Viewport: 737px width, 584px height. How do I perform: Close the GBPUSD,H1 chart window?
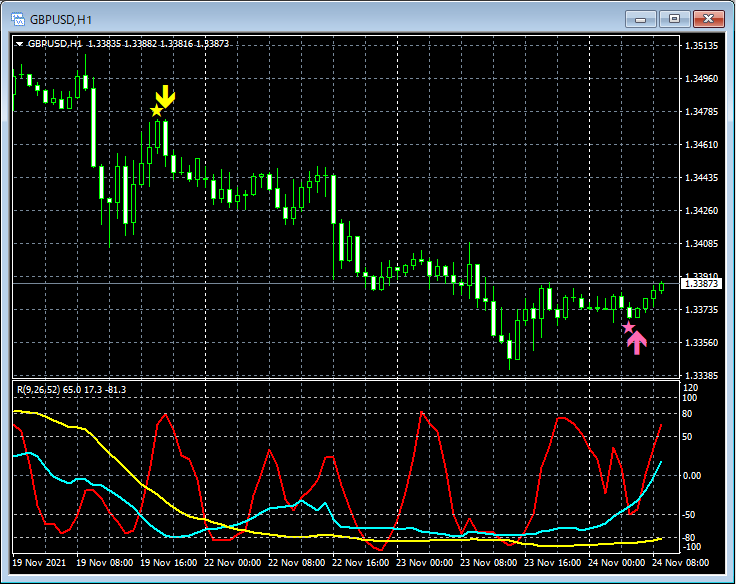click(708, 19)
